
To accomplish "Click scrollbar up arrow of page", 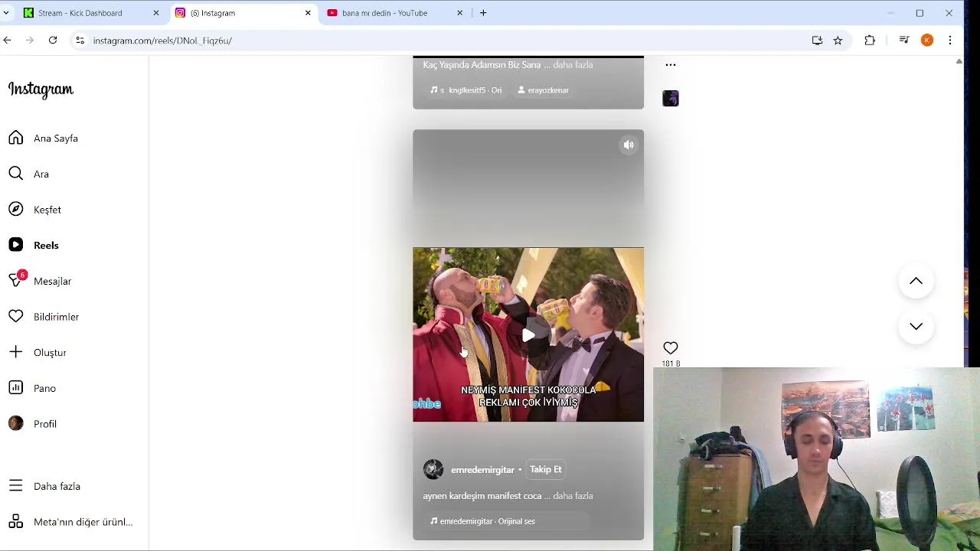I will (959, 61).
